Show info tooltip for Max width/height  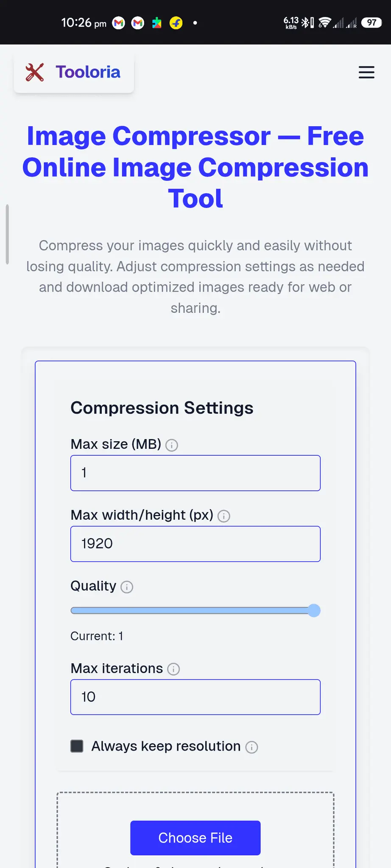(x=224, y=516)
